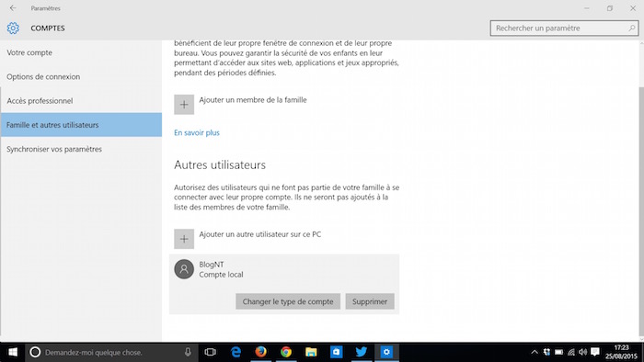The height and width of the screenshot is (362, 644).
Task: Open the Windows Start menu
Action: (x=12, y=352)
